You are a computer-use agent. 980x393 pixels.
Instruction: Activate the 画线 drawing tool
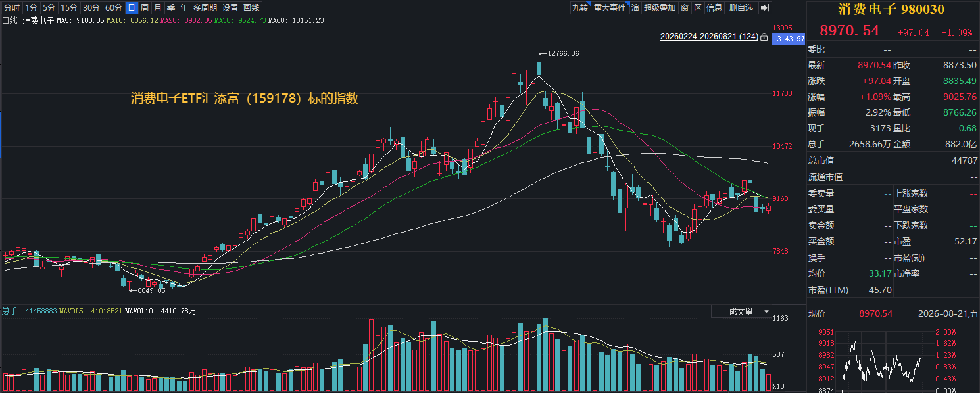[x=251, y=8]
